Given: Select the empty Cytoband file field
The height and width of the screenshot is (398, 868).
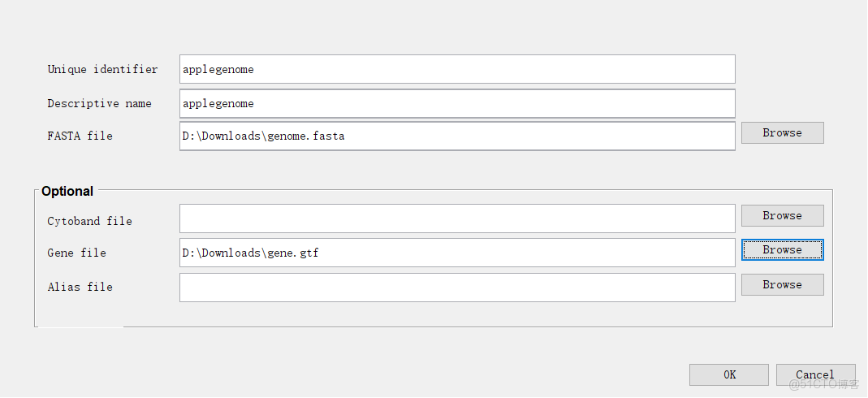Looking at the screenshot, I should point(457,218).
